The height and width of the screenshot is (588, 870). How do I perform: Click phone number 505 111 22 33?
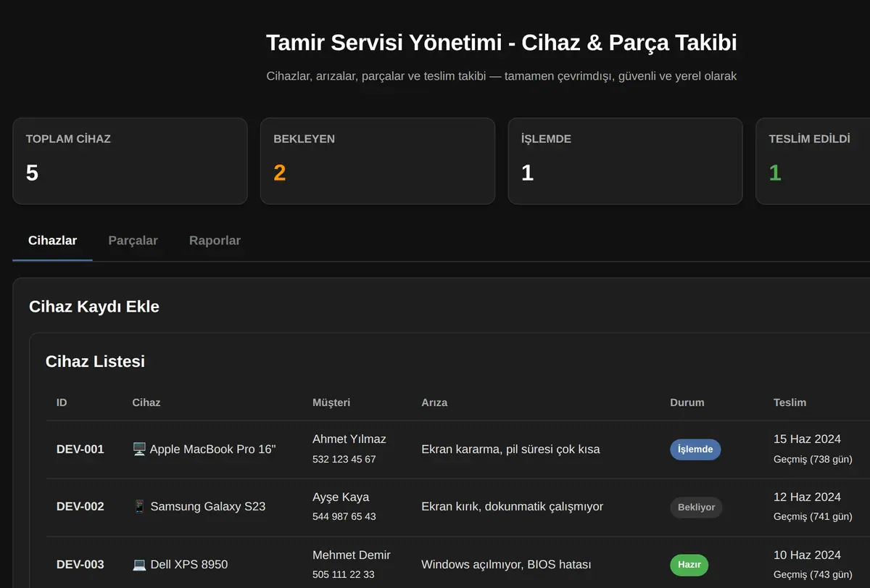pyautogui.click(x=344, y=575)
